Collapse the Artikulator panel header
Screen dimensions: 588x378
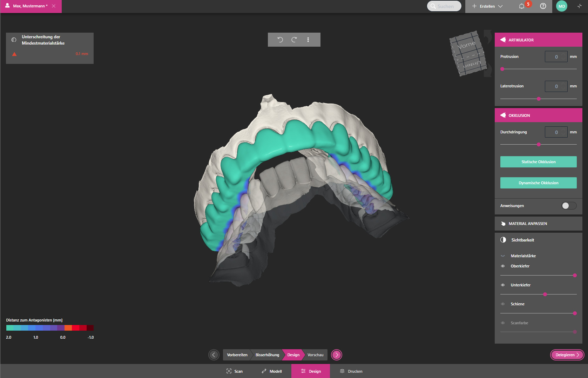coord(538,40)
